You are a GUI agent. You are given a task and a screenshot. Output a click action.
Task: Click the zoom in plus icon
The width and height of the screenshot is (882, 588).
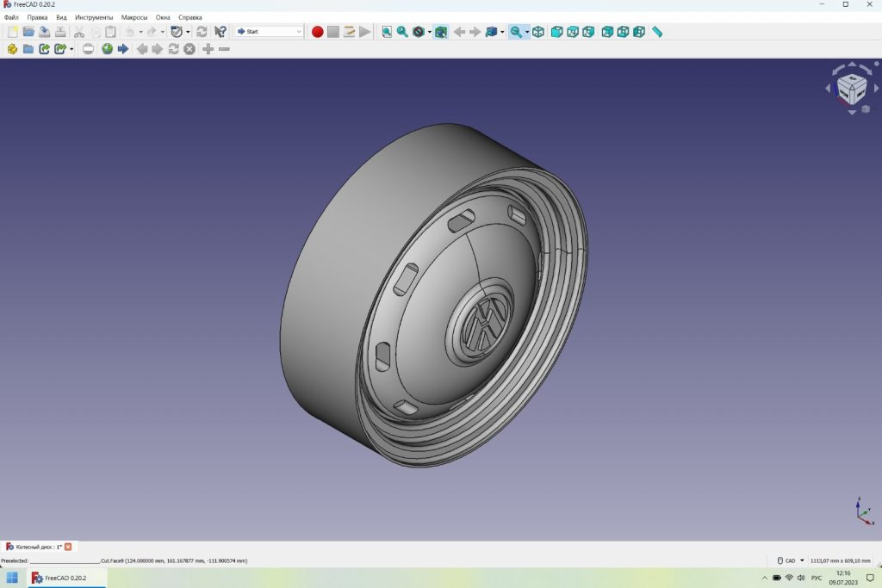(208, 49)
